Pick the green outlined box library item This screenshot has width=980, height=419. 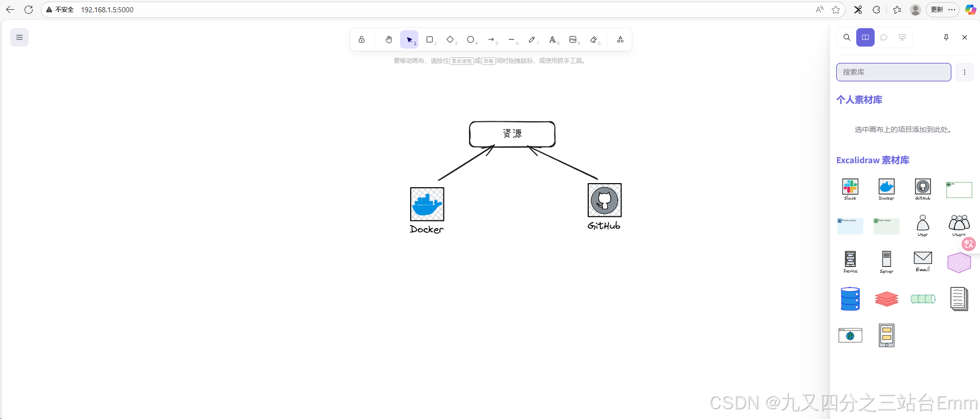pos(959,189)
